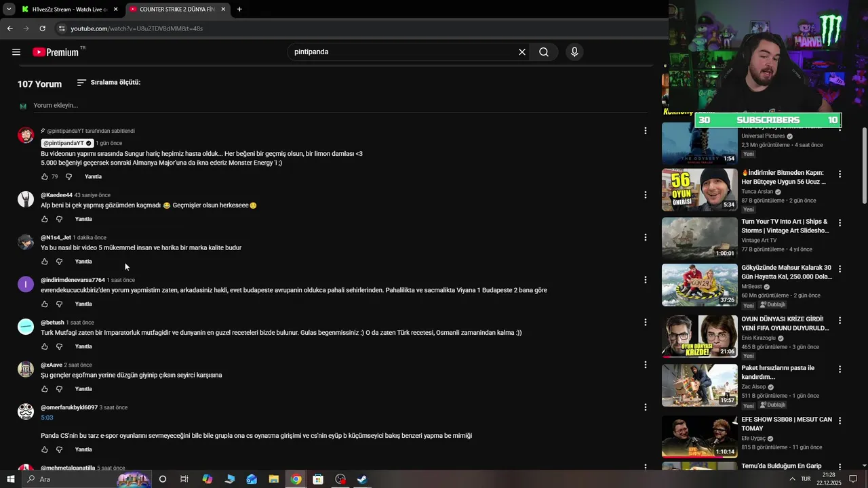Like the comment by @Kaedee44
Viewport: 868px width, 488px height.
[x=45, y=220]
